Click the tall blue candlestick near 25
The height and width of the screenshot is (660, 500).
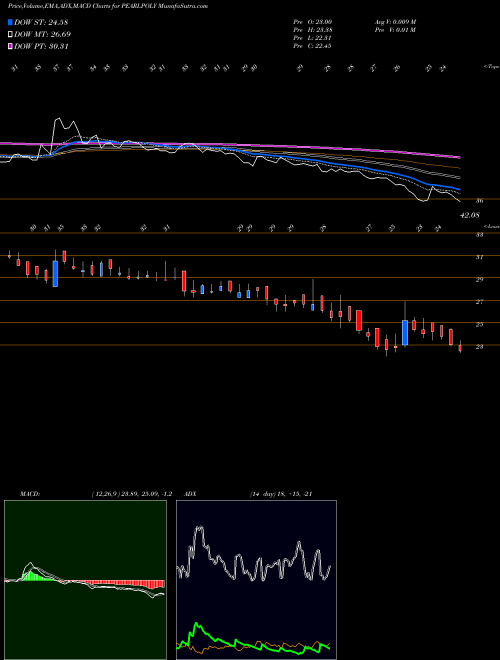(405, 333)
